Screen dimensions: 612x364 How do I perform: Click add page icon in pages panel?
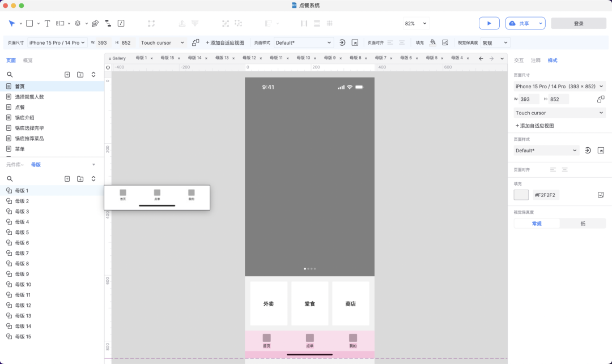tap(67, 75)
